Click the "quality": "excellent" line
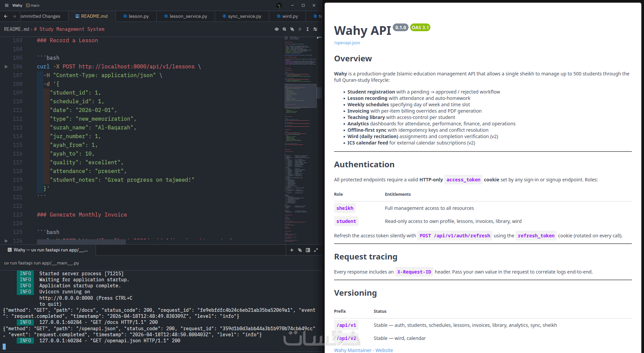Viewport: 644px width, 353px height. 87,162
